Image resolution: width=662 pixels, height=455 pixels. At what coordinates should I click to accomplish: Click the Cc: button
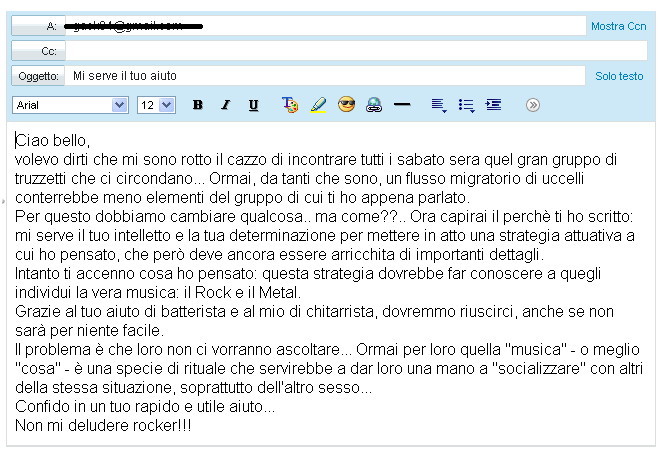tap(38, 51)
